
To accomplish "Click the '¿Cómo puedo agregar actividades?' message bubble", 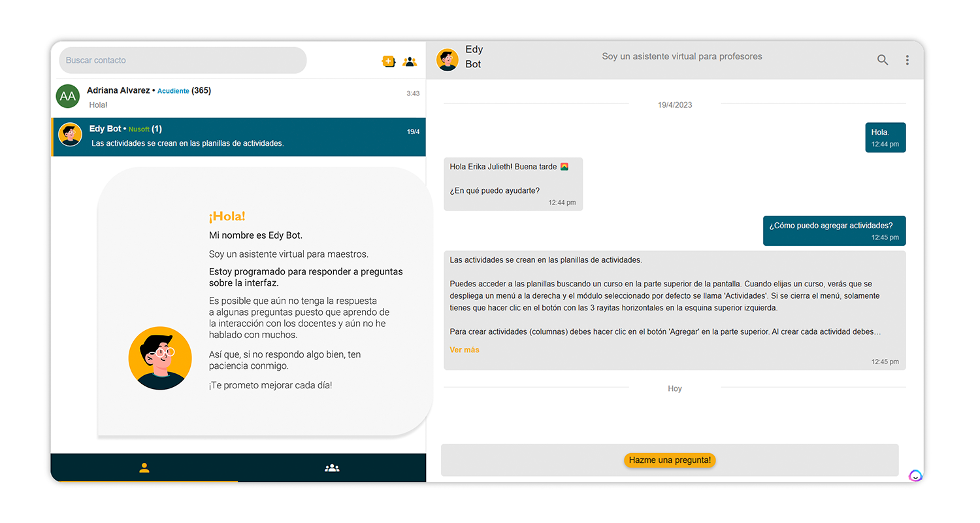I will coord(834,231).
